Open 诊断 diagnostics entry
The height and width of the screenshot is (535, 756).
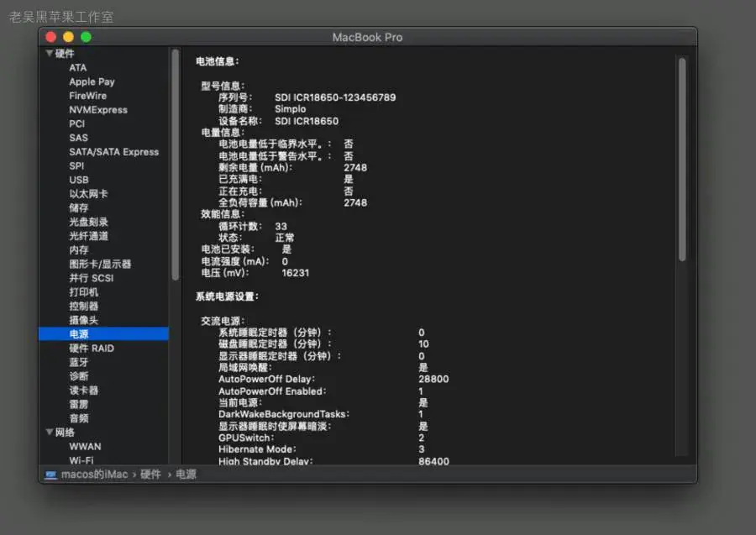click(x=79, y=375)
